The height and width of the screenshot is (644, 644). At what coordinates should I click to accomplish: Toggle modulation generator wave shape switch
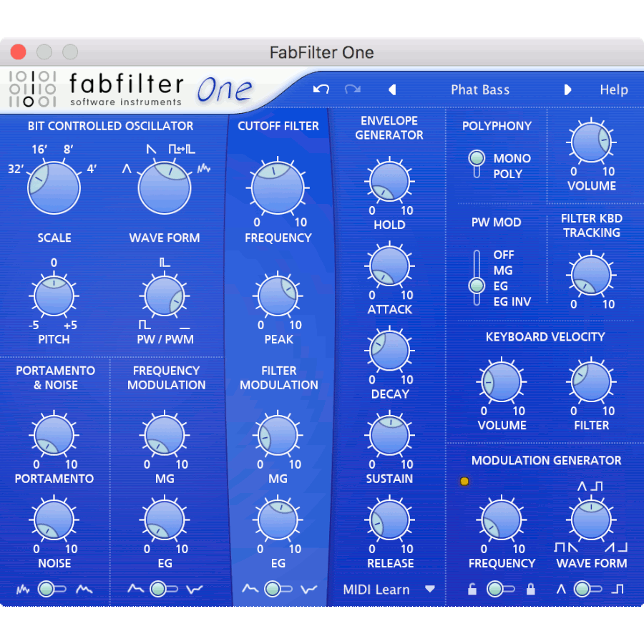(587, 590)
